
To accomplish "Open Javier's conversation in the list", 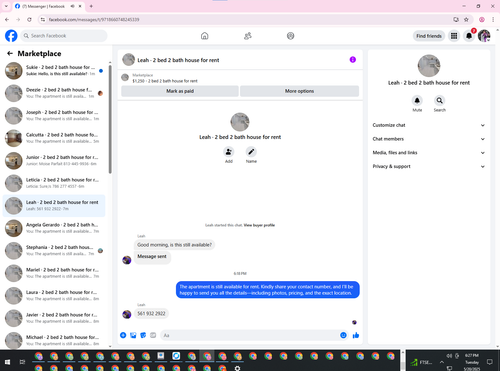I will (x=54, y=318).
